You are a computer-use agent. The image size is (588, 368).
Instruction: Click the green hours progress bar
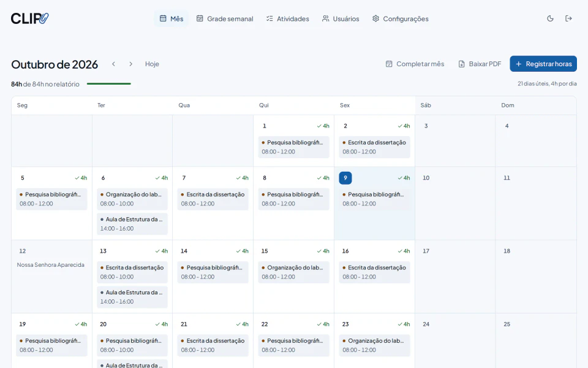(109, 84)
